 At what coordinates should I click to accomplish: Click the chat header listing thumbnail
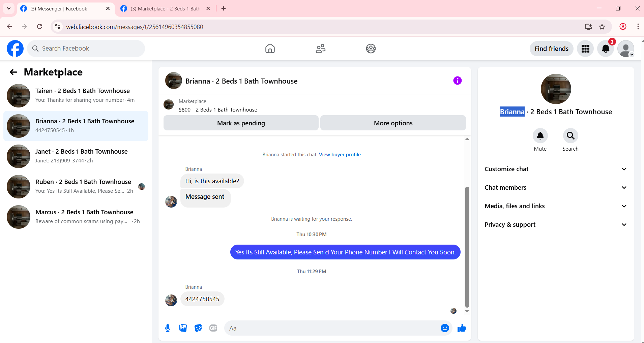173,81
